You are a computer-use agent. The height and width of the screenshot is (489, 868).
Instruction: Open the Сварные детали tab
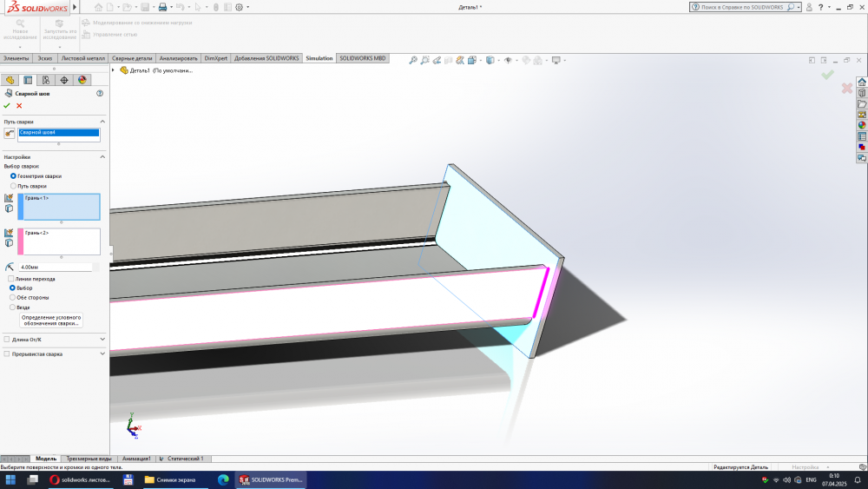[x=132, y=58]
